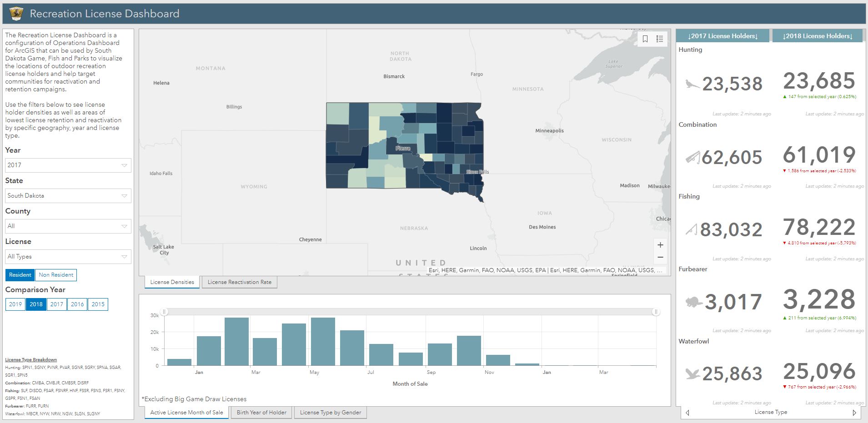The width and height of the screenshot is (868, 423).
Task: Click the 2017 License Holders header
Action: 722,36
